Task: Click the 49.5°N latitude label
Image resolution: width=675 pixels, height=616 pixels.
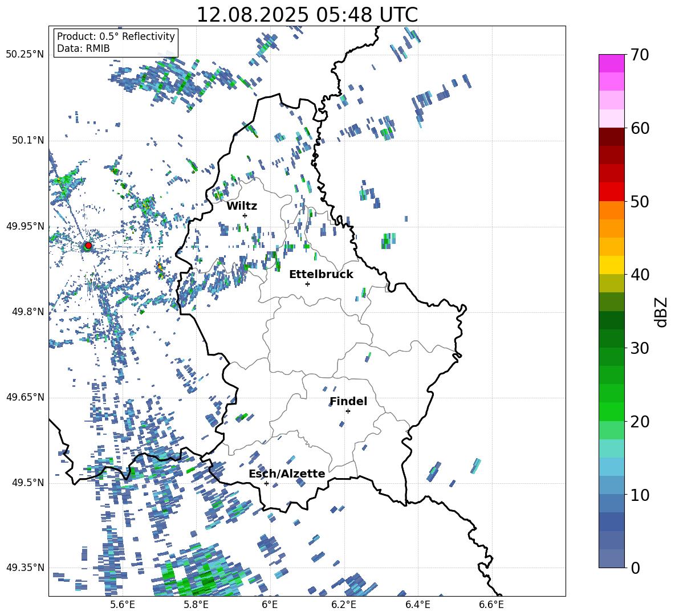Action: click(x=27, y=483)
